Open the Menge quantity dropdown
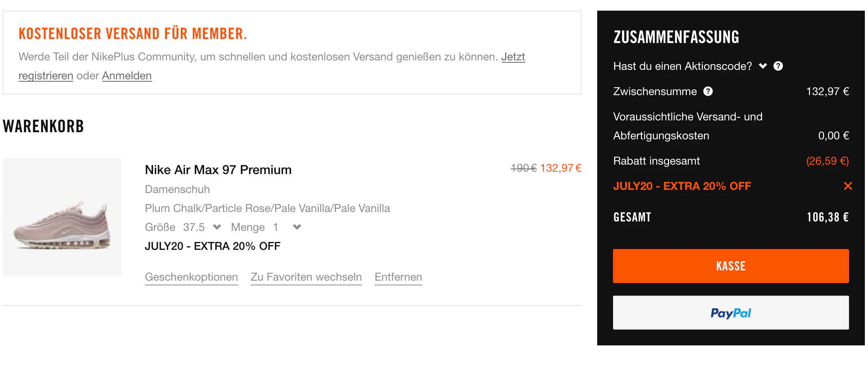The height and width of the screenshot is (373, 868). 297,227
